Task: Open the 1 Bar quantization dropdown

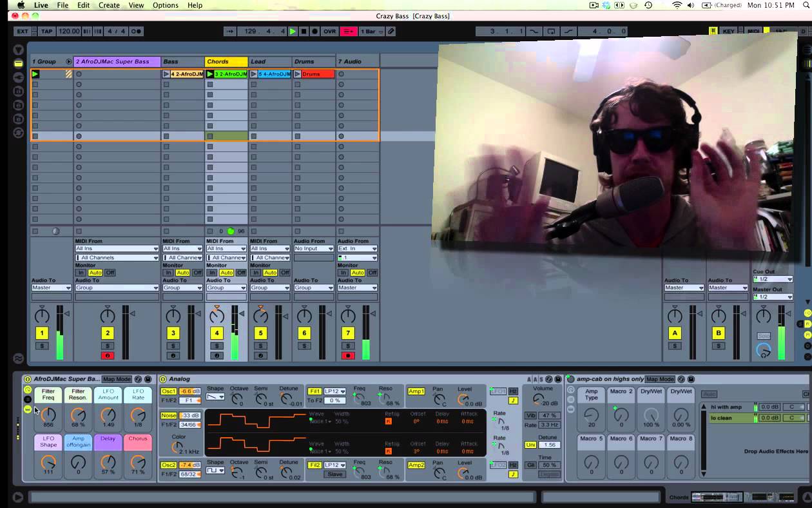Action: point(371,31)
